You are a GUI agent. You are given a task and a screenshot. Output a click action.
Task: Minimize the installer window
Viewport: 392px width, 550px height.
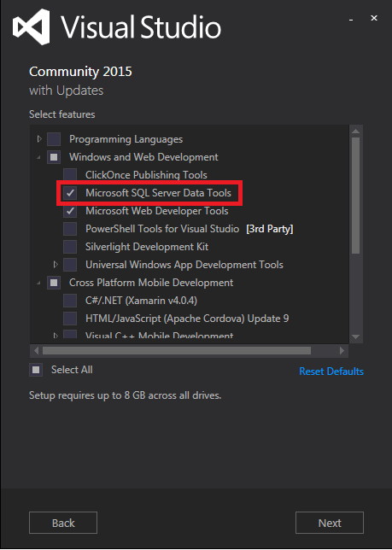[351, 20]
